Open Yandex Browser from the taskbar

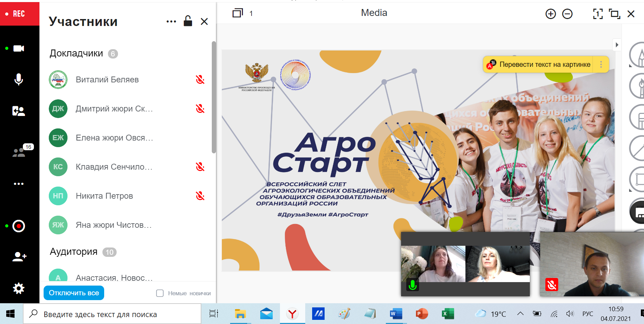pos(292,314)
